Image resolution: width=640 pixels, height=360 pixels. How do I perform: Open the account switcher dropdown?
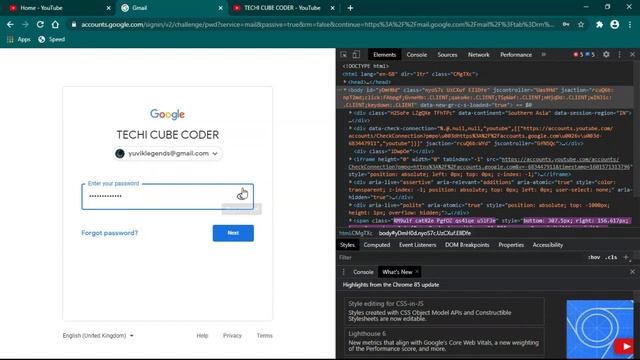[x=167, y=153]
